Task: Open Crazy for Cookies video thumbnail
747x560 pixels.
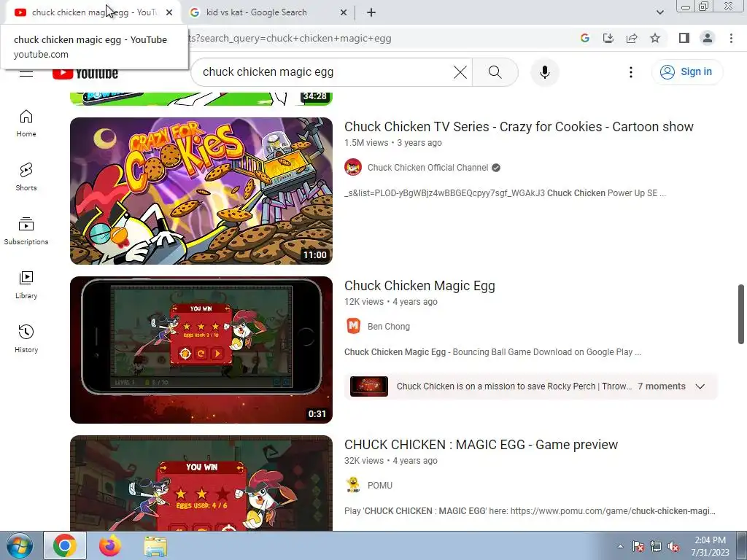Action: 201,191
